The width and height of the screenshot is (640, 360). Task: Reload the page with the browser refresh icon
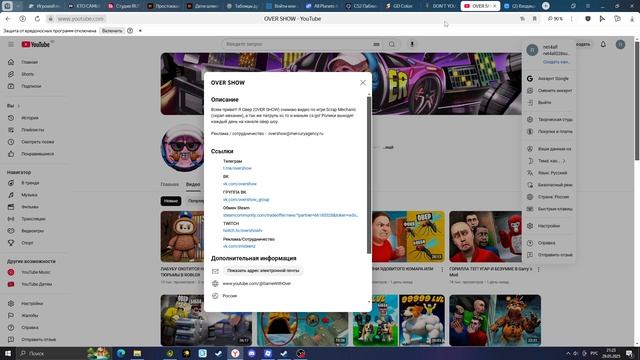[37, 19]
